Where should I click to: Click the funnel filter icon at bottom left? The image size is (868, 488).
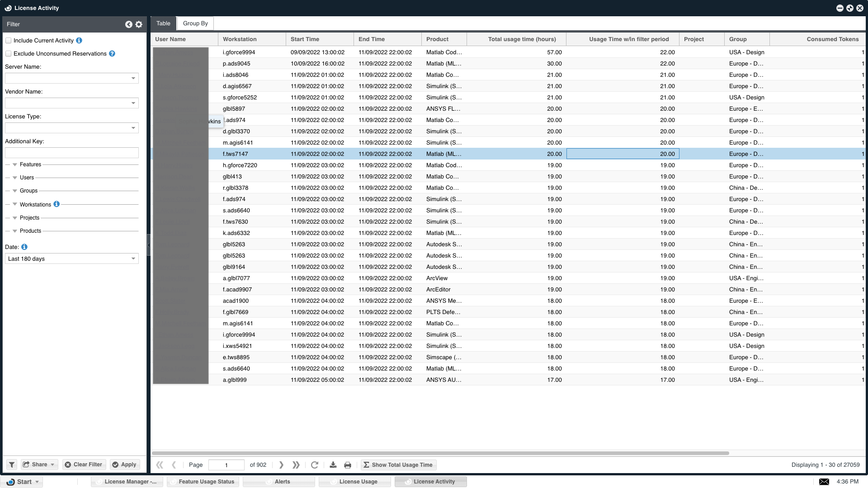click(x=12, y=465)
